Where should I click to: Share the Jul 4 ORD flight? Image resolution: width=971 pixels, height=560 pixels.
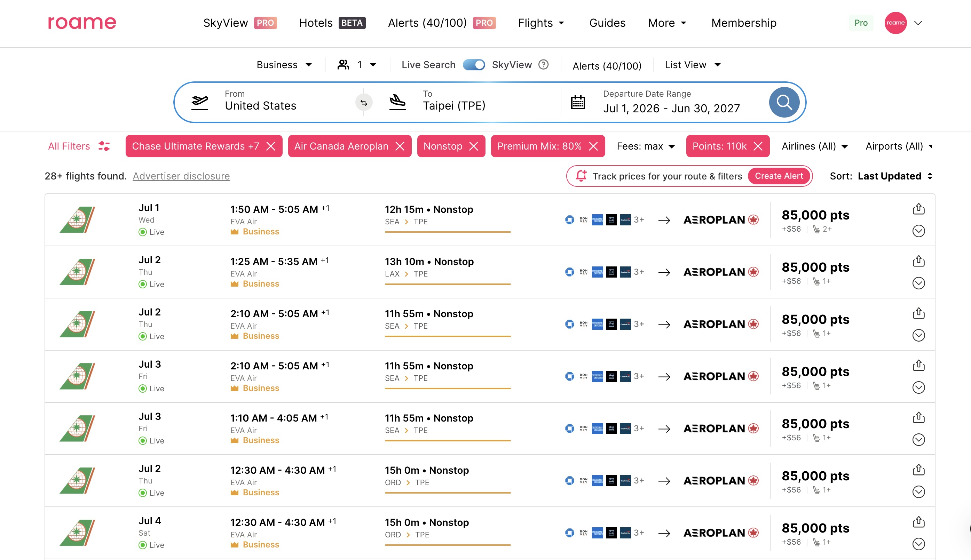point(918,522)
